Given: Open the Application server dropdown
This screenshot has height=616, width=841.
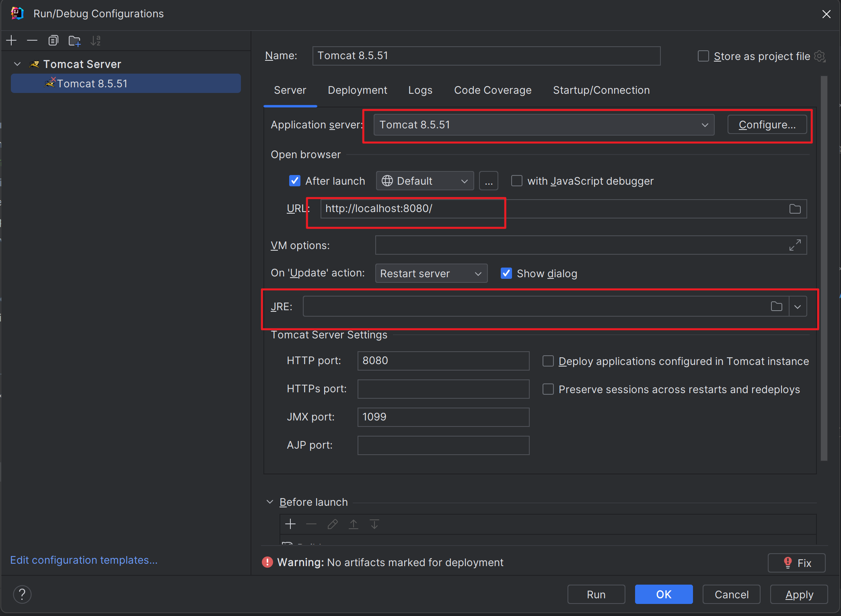Looking at the screenshot, I should (544, 125).
